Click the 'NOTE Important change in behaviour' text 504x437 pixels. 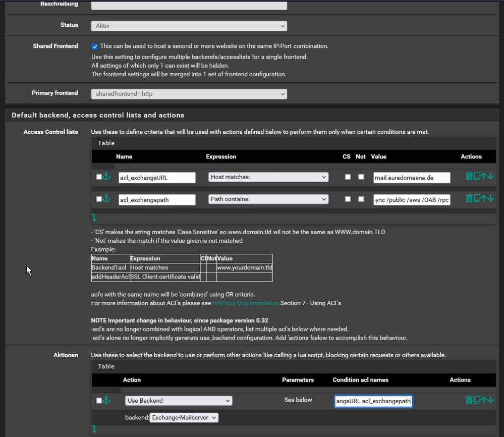pyautogui.click(x=180, y=320)
